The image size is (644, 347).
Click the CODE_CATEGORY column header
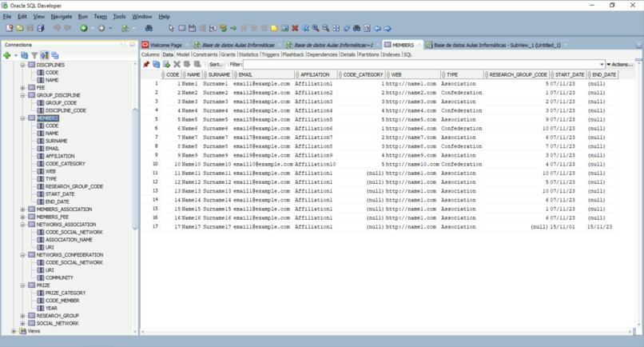pyautogui.click(x=360, y=74)
